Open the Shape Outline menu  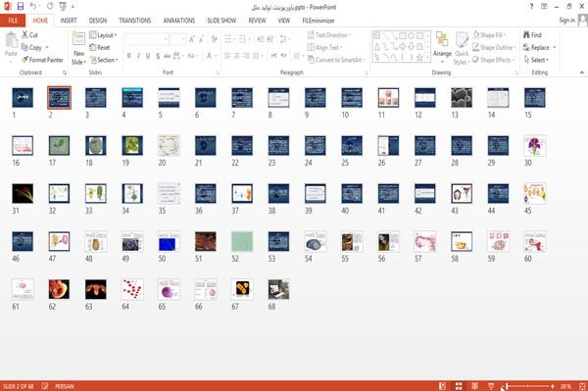494,47
